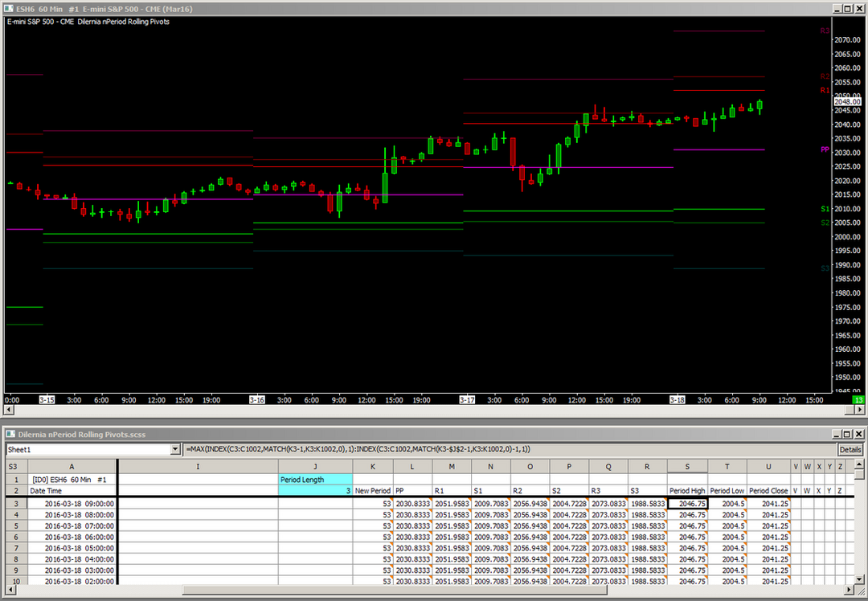Click the Period High value in row 3
Screen dimensions: 868x601
(687, 503)
